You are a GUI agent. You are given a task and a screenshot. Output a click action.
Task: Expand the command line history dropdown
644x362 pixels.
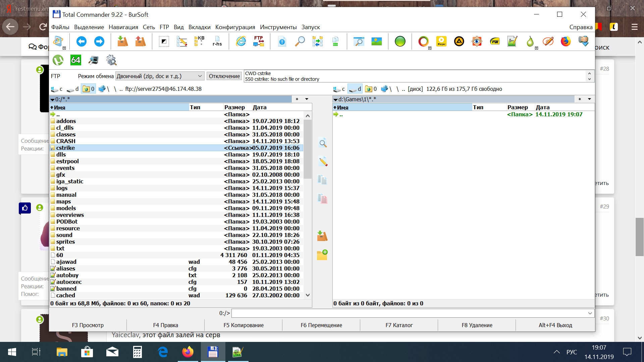click(590, 313)
